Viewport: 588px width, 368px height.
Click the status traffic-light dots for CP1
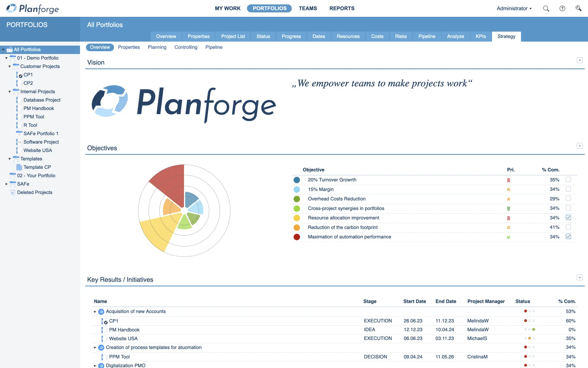pyautogui.click(x=529, y=320)
